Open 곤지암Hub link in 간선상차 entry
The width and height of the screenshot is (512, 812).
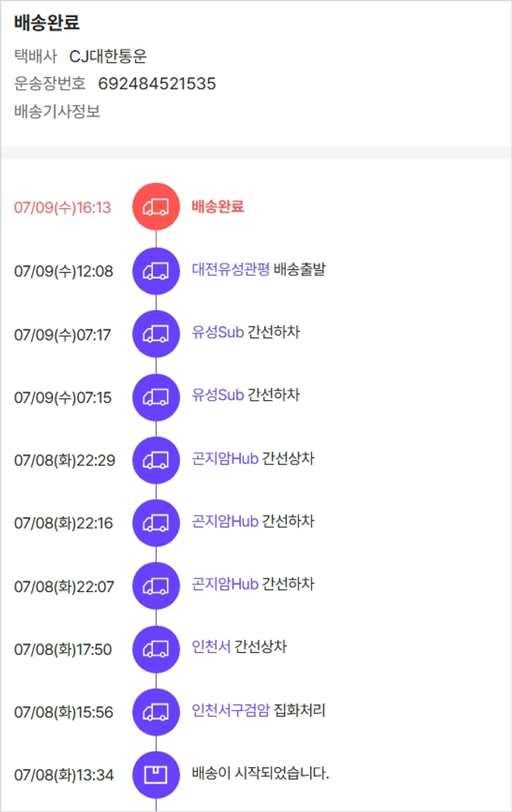click(x=225, y=458)
